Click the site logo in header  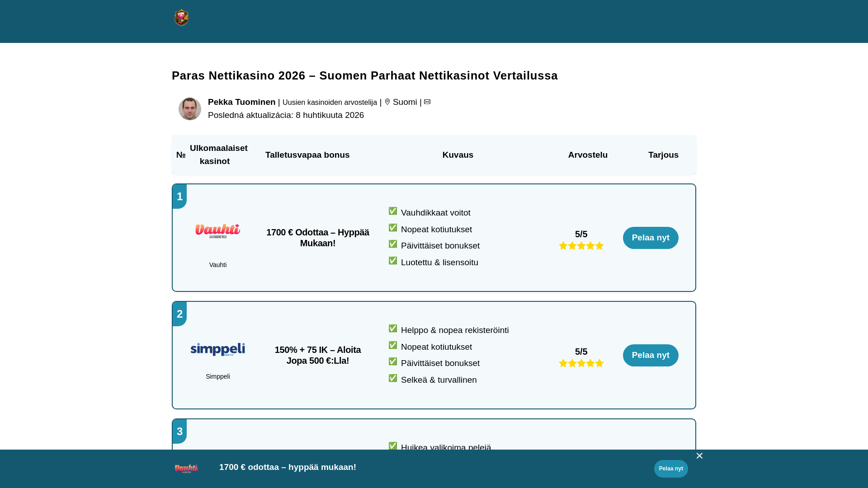tap(181, 18)
